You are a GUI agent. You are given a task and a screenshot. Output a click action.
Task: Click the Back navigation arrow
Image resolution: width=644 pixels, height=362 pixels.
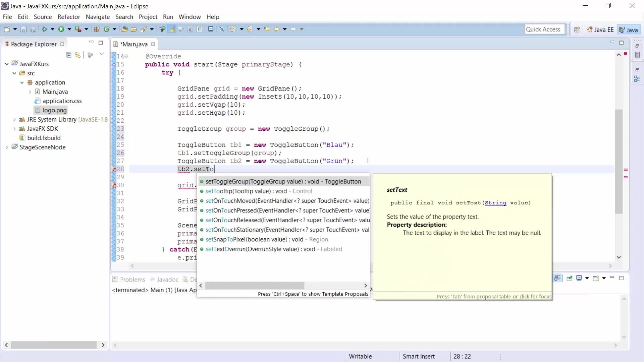click(277, 29)
